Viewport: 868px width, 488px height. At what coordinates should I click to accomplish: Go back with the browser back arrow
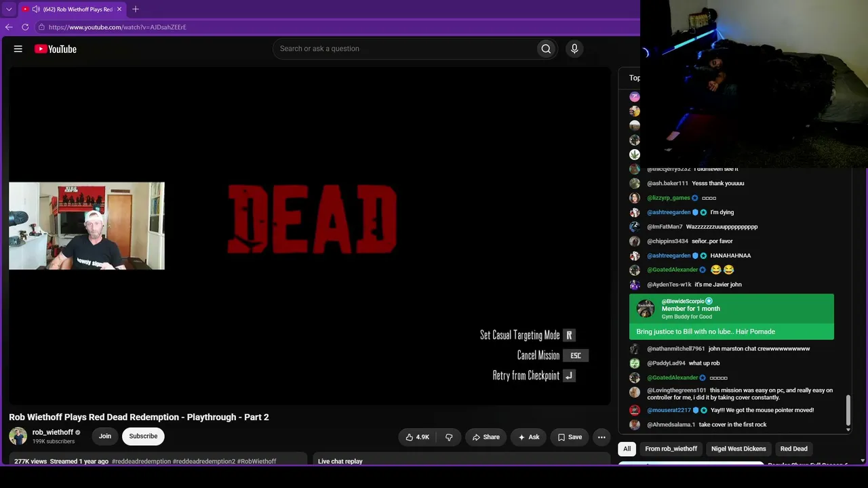9,27
